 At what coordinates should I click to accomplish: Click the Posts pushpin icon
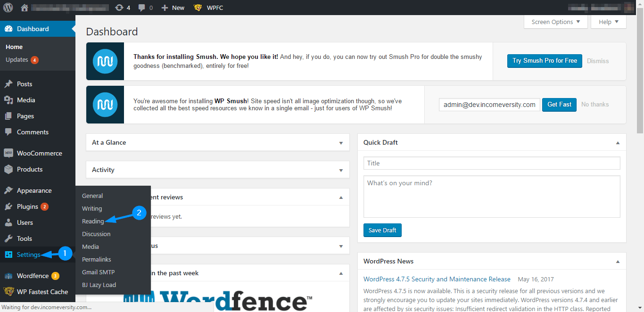click(x=8, y=84)
